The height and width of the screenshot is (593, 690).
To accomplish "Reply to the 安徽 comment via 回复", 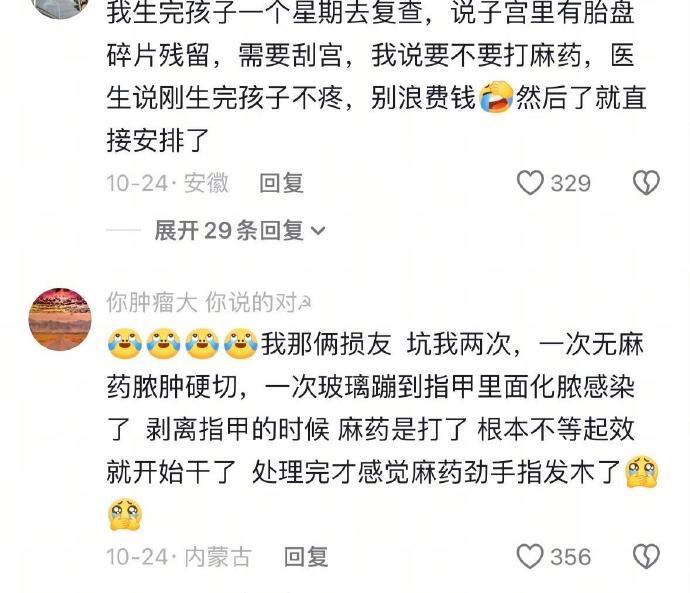I will tap(281, 183).
